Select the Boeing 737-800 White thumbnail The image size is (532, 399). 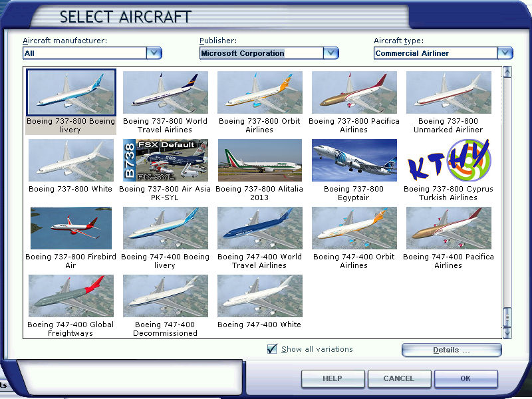tap(71, 160)
